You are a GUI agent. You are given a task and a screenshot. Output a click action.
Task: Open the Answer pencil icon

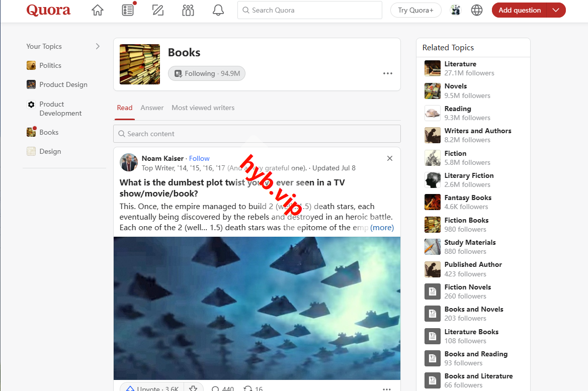pos(158,10)
